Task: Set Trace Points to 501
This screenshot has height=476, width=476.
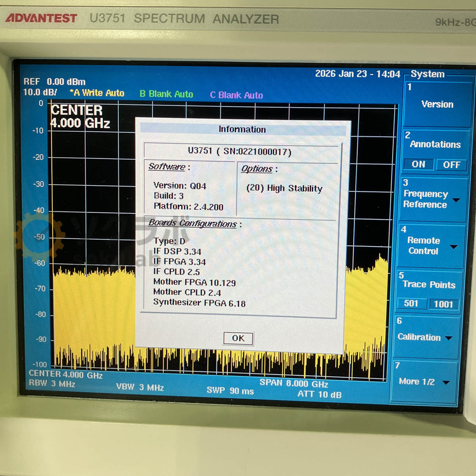Action: 411,303
